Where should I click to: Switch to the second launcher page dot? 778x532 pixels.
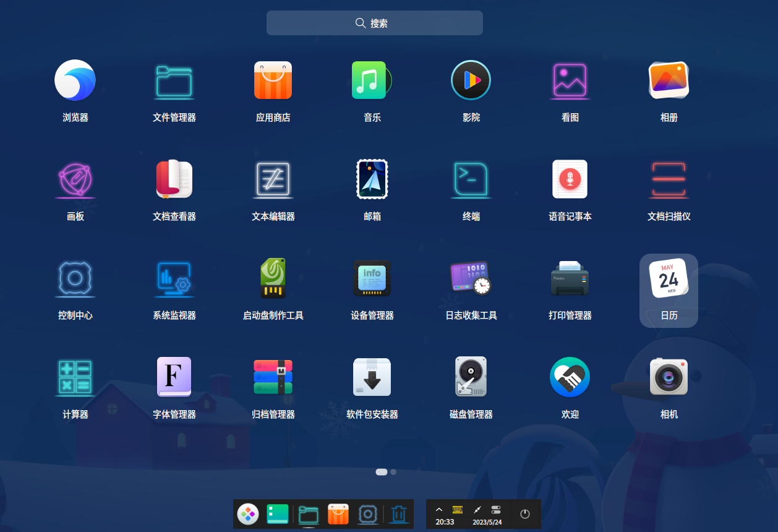click(x=393, y=472)
